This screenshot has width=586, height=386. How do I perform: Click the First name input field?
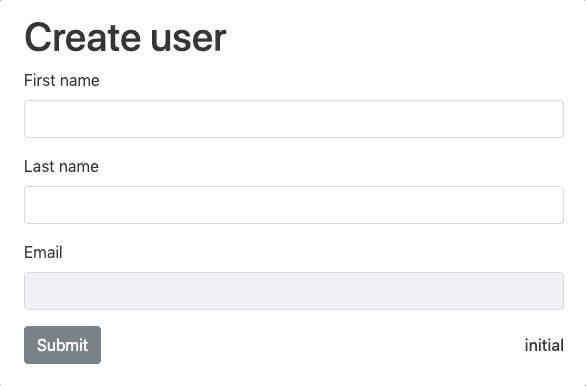(294, 119)
